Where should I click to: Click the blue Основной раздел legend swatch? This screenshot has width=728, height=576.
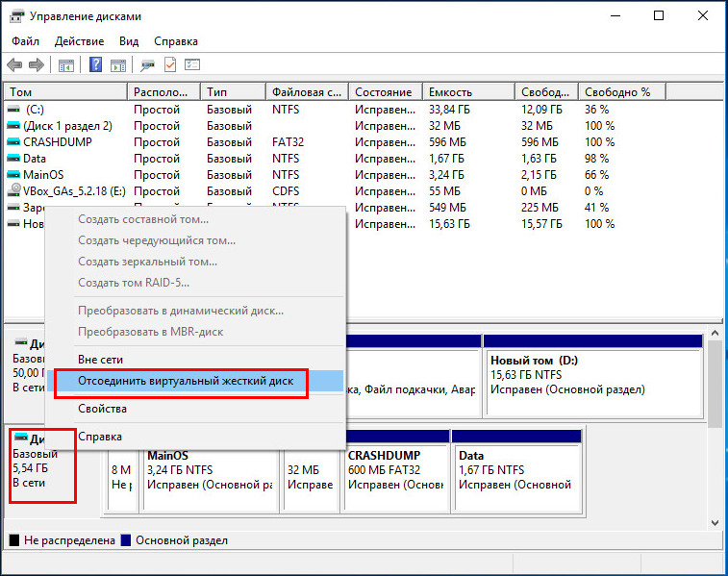click(125, 540)
